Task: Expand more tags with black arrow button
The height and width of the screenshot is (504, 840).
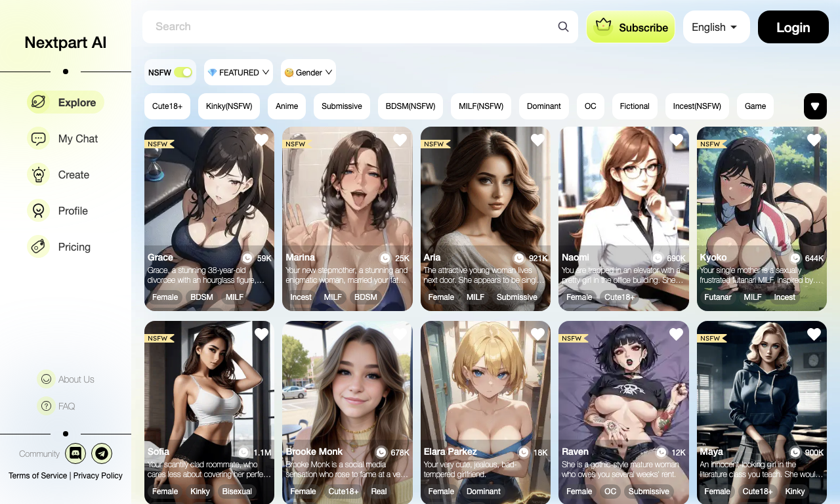Action: pyautogui.click(x=815, y=106)
